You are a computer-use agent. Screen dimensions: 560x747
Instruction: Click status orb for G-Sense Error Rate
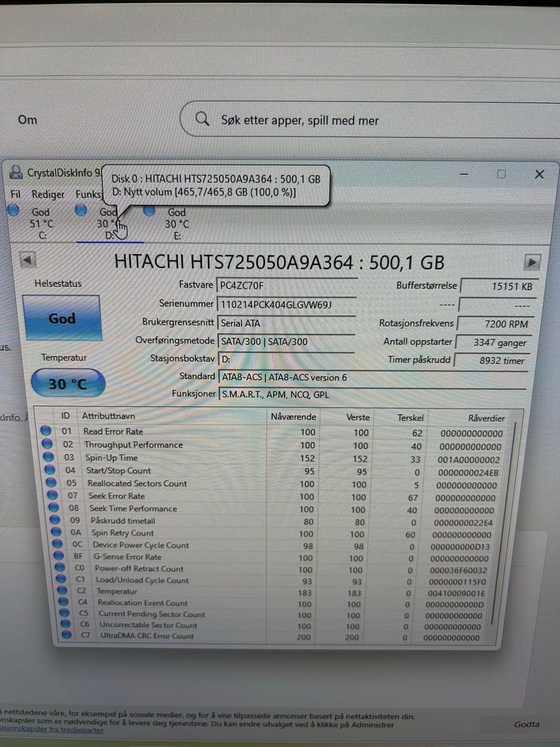point(58,556)
